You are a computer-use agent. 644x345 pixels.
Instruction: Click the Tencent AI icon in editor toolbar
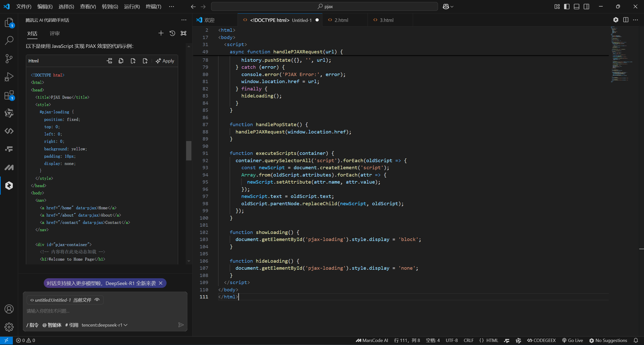pyautogui.click(x=616, y=20)
